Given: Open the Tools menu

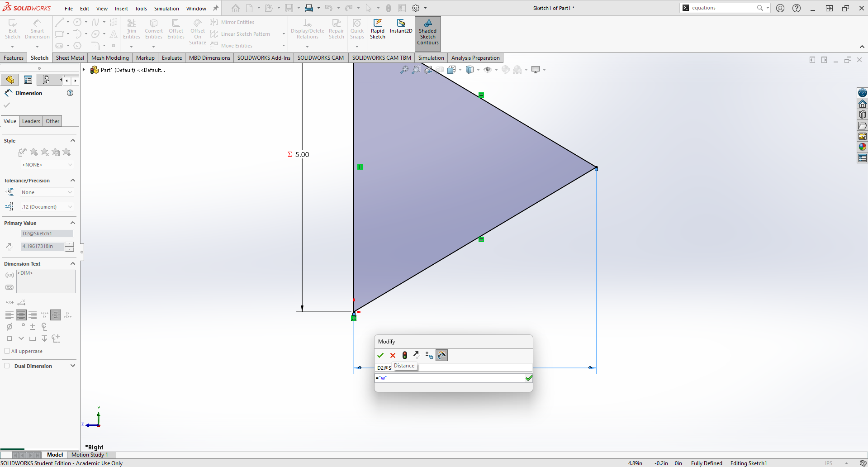Looking at the screenshot, I should [141, 8].
